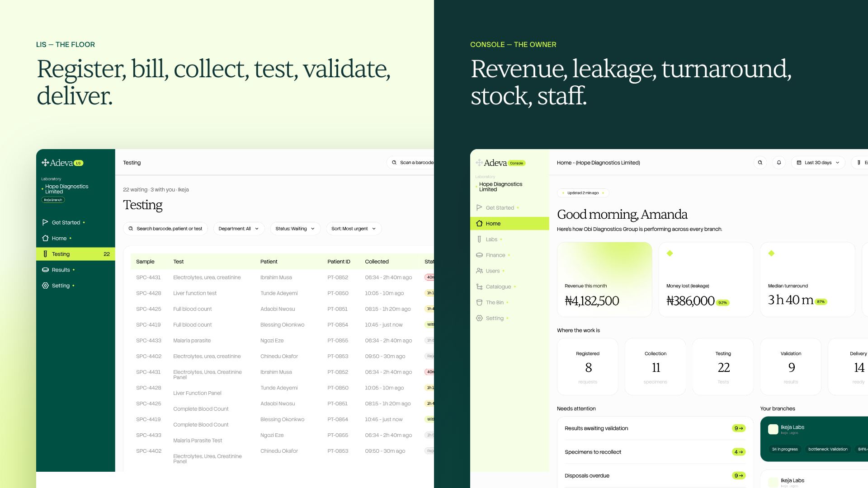Click the Updated 2 min ago chip
This screenshot has width=868, height=488.
click(x=583, y=193)
